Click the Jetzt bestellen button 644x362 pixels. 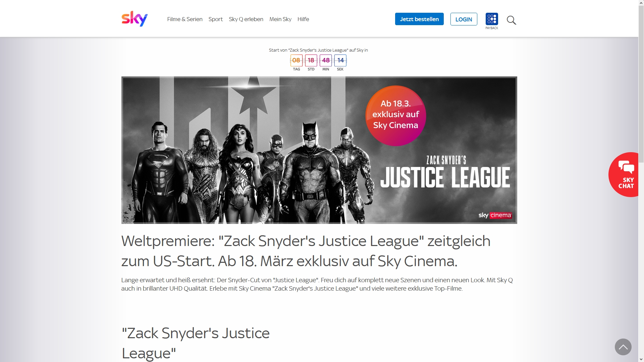pyautogui.click(x=419, y=19)
